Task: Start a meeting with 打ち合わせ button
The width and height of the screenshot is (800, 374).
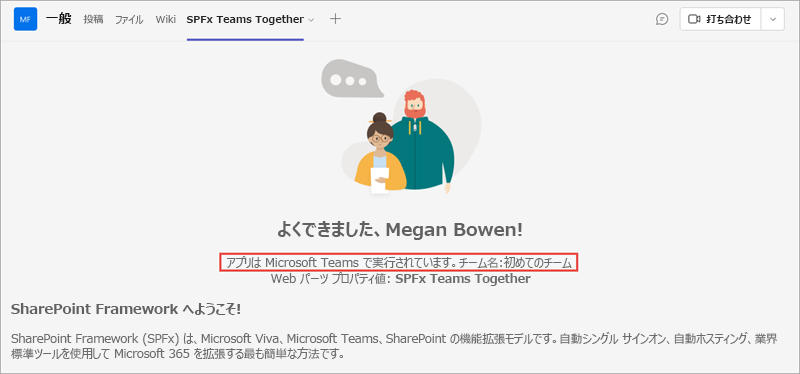Action: (720, 19)
